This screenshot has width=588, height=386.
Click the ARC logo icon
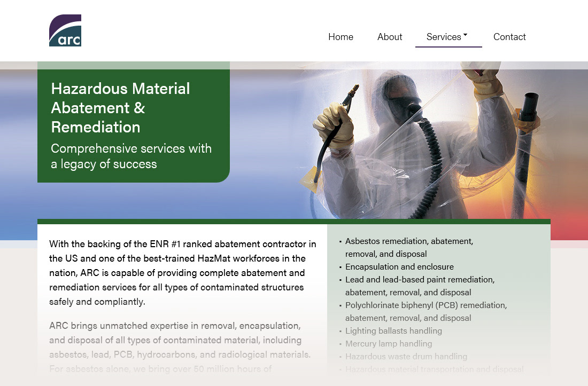(x=65, y=30)
